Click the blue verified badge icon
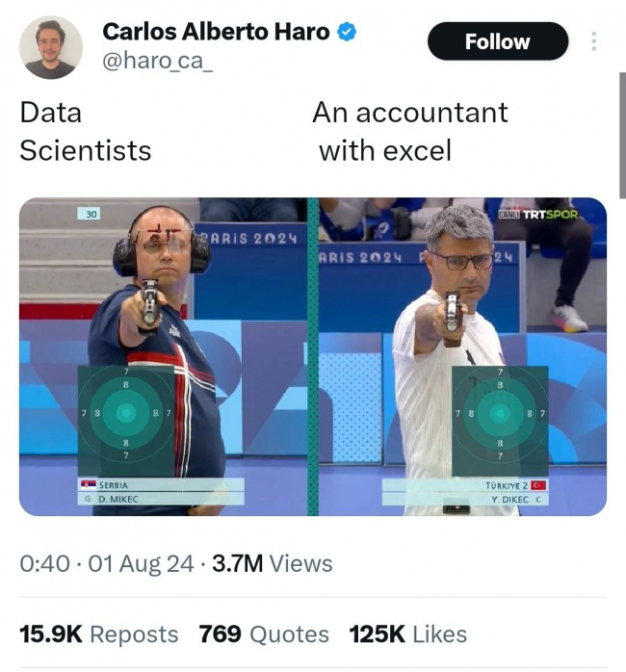Image resolution: width=626 pixels, height=672 pixels. coord(347,32)
